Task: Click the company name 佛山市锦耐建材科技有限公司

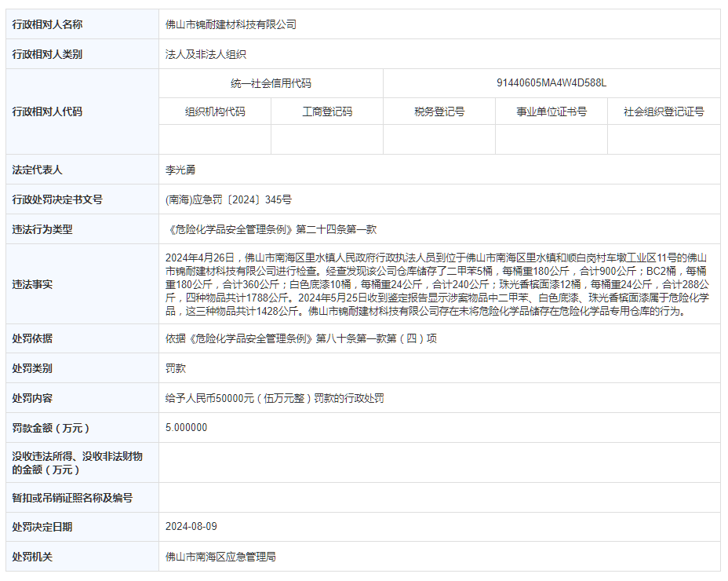Action: pos(231,24)
